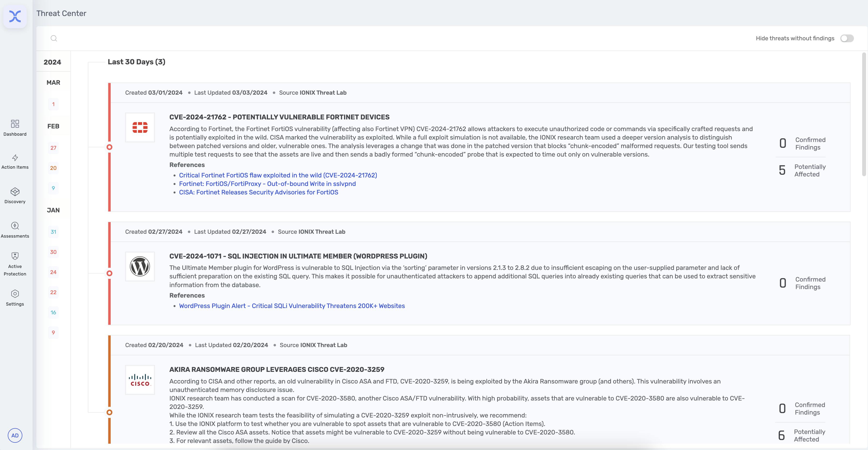868x450 pixels.
Task: Open the Discovery section
Action: 15,196
